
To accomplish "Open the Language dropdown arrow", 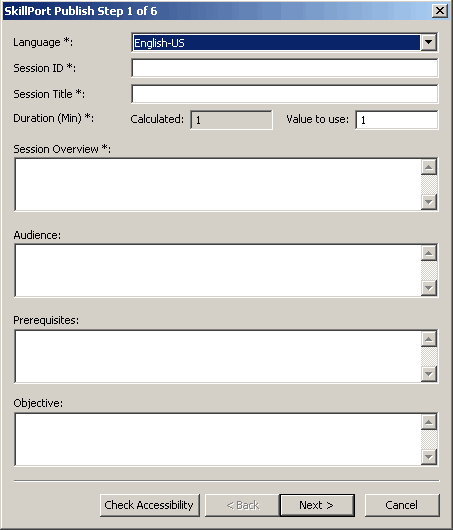I will click(x=429, y=42).
